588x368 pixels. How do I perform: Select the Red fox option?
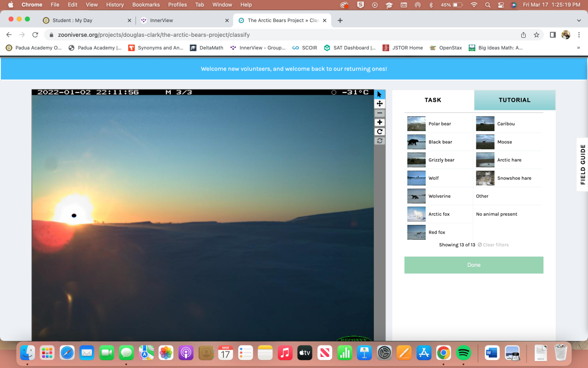(439, 232)
